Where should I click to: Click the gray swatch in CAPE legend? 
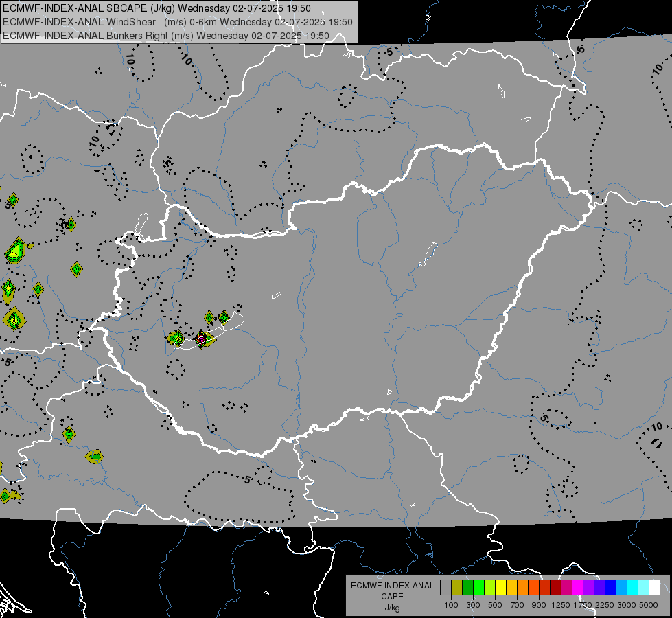pos(445,587)
